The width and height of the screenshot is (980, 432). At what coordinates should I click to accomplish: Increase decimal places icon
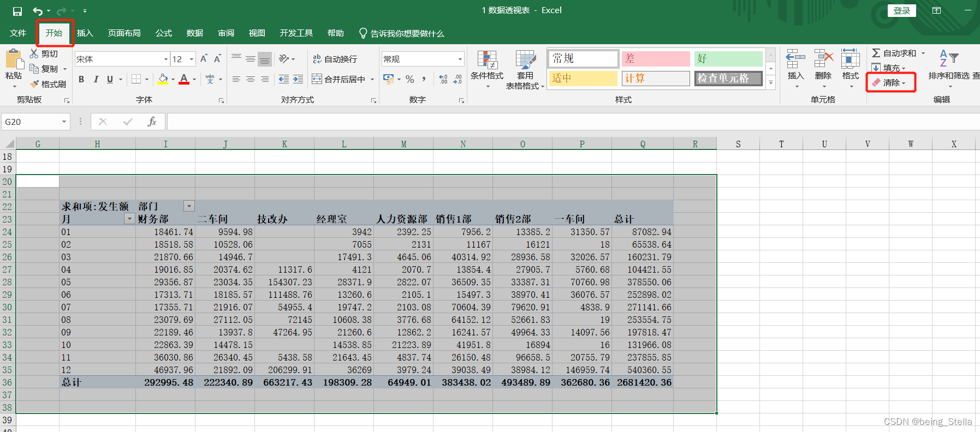pyautogui.click(x=443, y=79)
